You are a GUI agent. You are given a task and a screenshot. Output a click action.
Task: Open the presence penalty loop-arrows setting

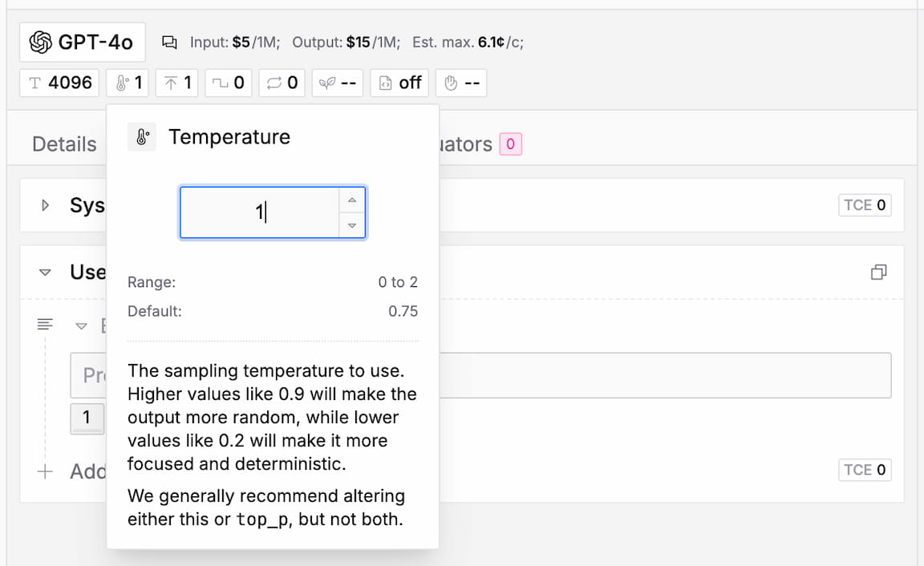[x=282, y=83]
